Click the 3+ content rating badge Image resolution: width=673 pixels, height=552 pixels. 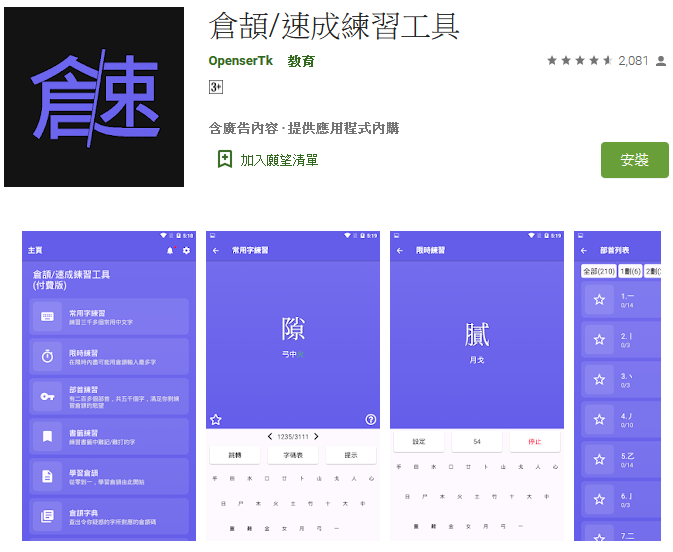(x=216, y=87)
